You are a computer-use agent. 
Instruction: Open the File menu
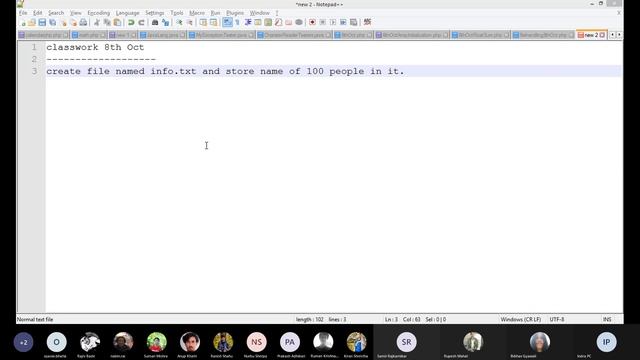click(23, 13)
